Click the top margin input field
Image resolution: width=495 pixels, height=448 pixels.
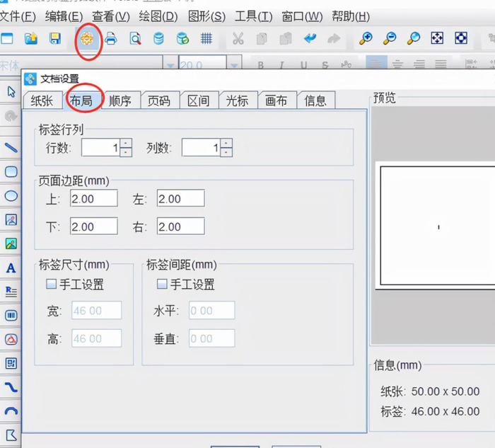(94, 198)
